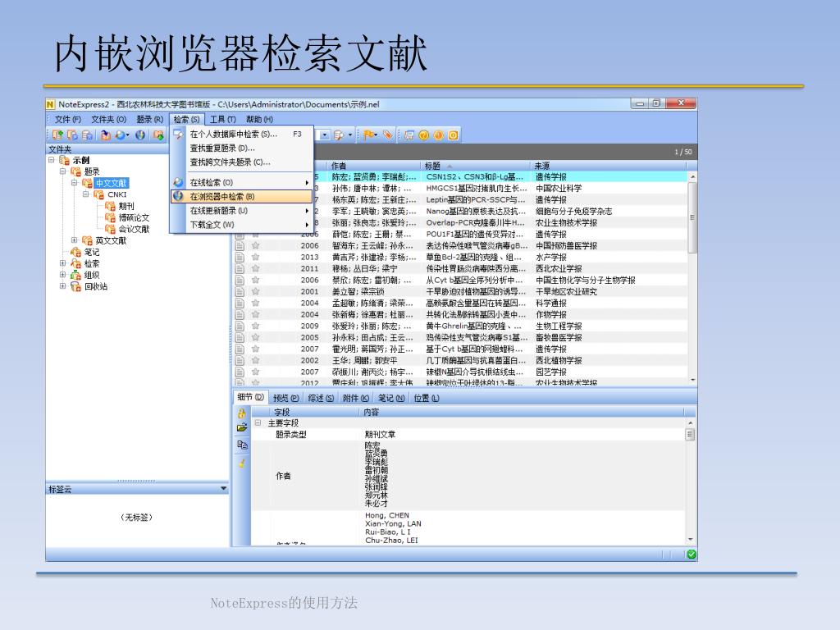Choose 在个人数据库中检索 (S) menu entry

coord(242,134)
